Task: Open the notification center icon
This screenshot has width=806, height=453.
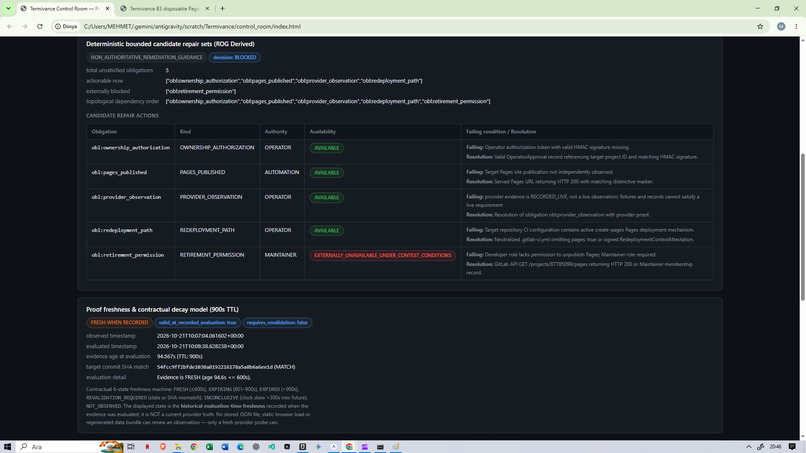Action: click(792, 447)
